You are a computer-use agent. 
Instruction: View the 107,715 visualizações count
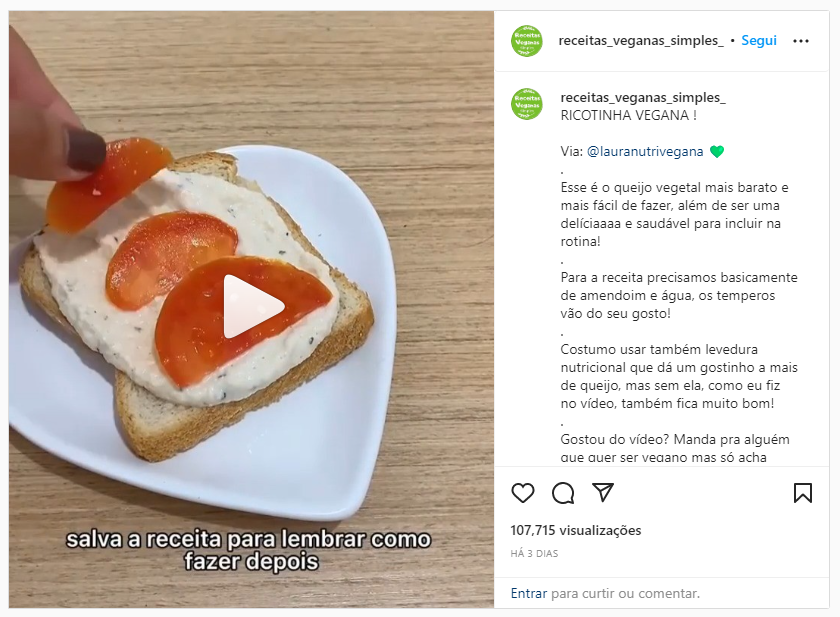pos(576,530)
